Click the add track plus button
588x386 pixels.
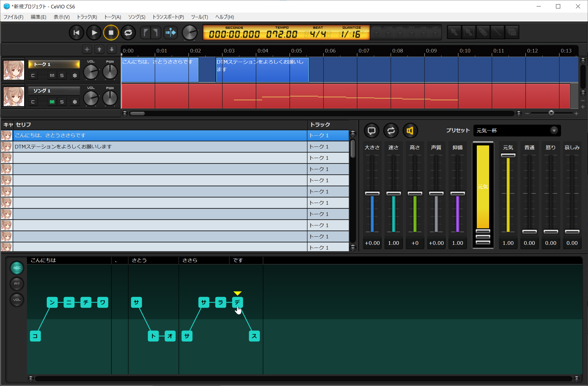(87, 50)
